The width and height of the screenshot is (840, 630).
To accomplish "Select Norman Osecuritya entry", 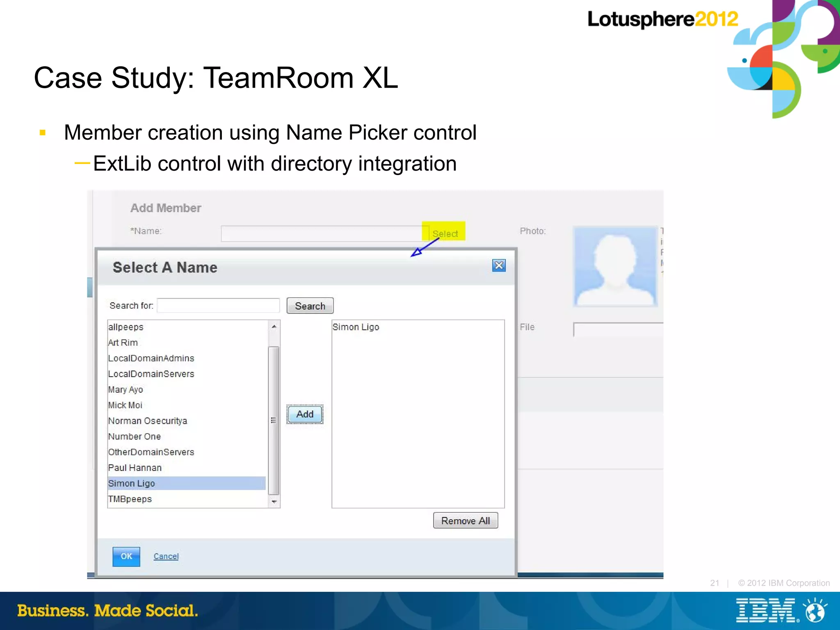I will 187,421.
